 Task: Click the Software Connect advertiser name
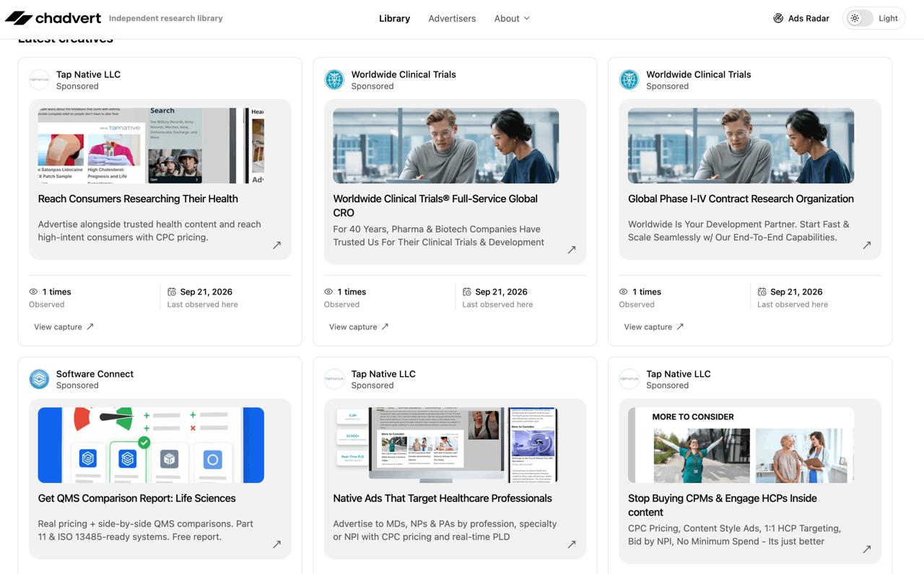click(x=95, y=374)
